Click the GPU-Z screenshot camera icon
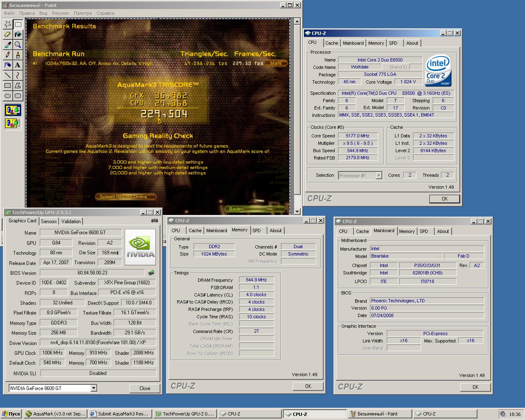This screenshot has width=525, height=420. (x=154, y=221)
